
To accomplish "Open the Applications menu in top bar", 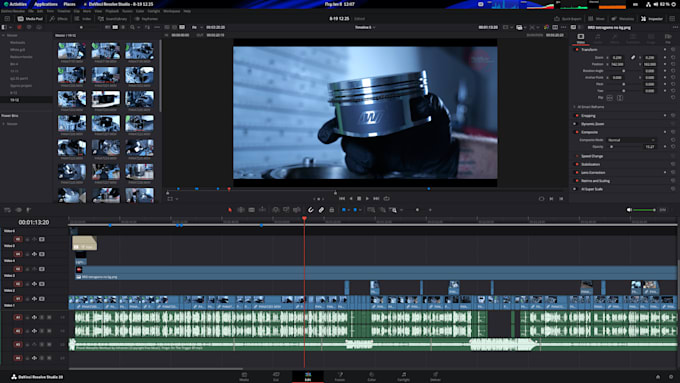I will pyautogui.click(x=46, y=4).
